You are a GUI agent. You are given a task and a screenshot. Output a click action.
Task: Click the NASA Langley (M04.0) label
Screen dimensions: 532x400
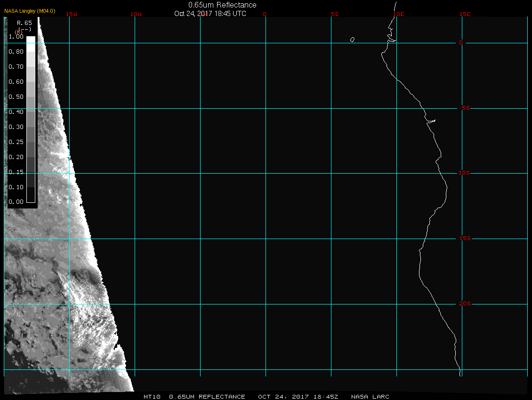pyautogui.click(x=30, y=11)
